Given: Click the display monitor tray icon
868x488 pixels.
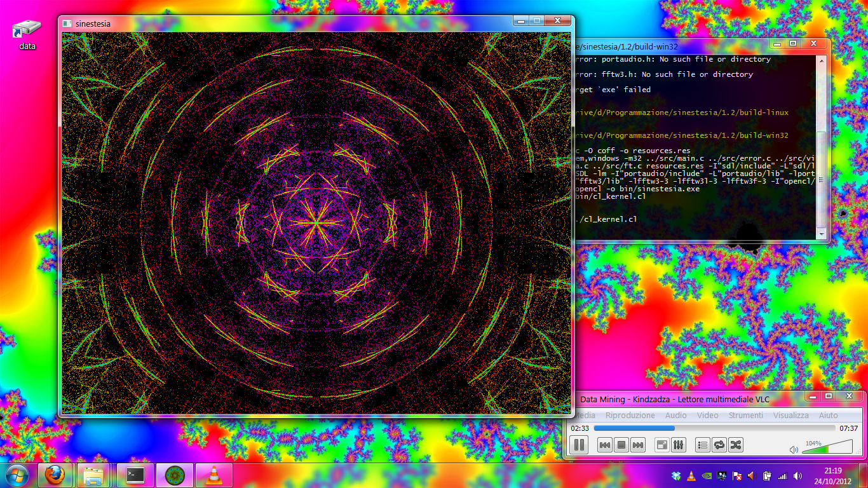Looking at the screenshot, I should 722,475.
